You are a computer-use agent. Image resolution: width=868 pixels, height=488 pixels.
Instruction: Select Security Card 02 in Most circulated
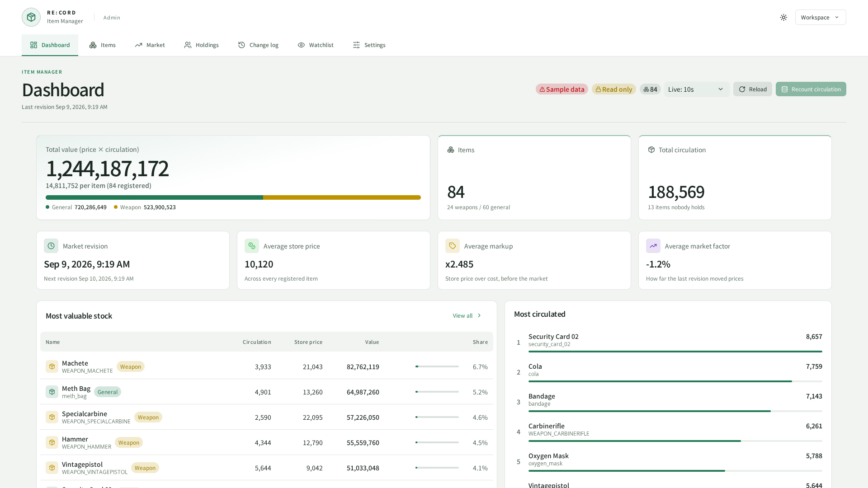668,342
